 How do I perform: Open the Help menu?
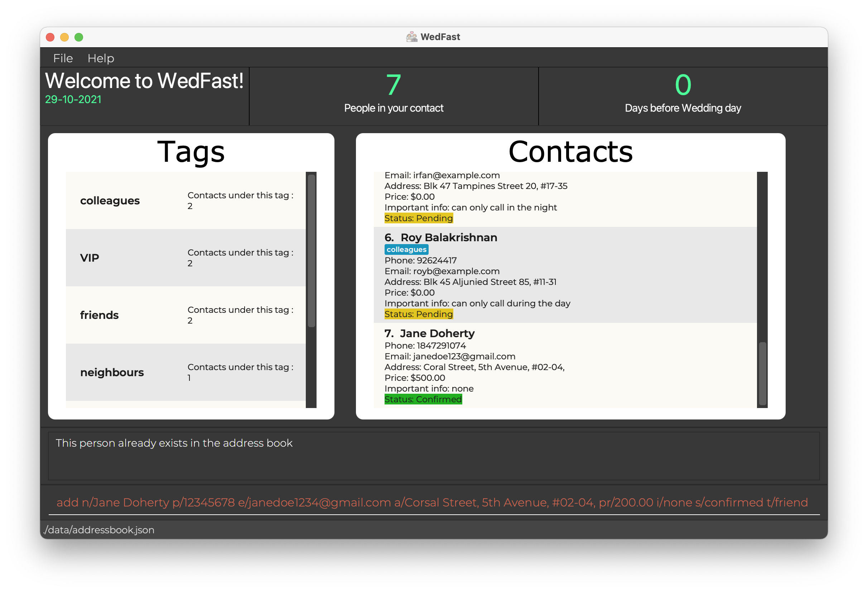coord(101,58)
